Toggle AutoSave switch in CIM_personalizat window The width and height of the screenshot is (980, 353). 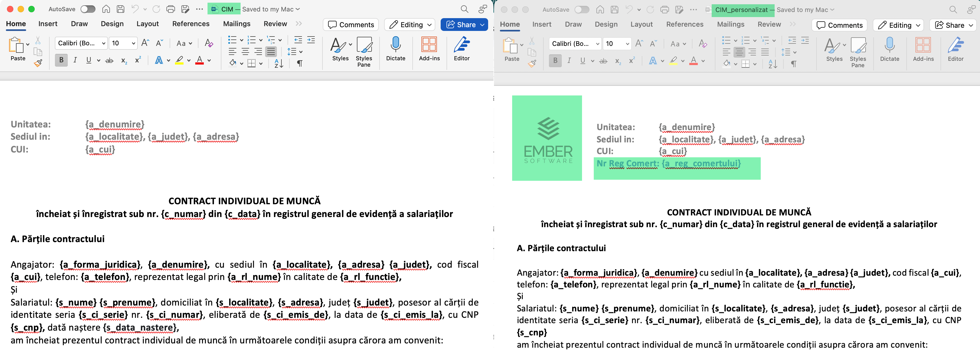(x=582, y=10)
